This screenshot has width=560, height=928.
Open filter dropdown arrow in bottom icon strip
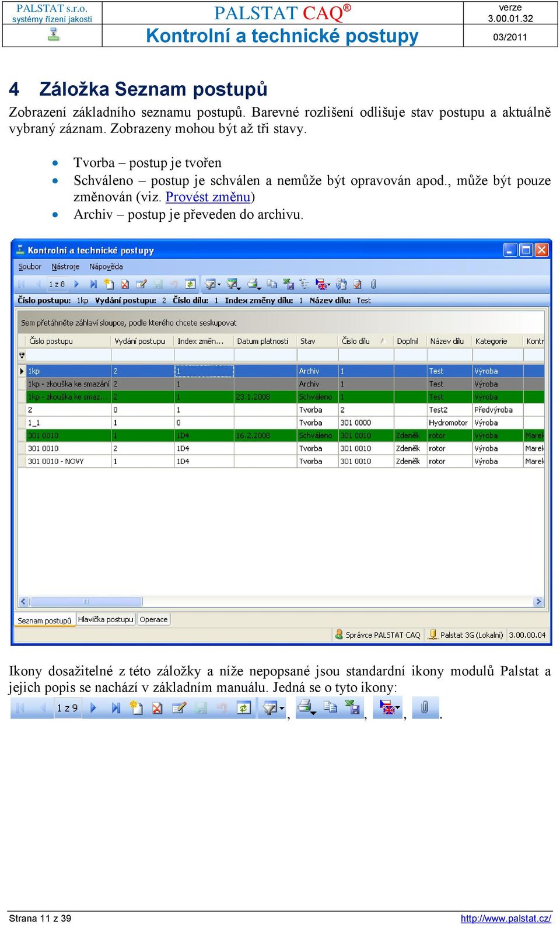282,709
